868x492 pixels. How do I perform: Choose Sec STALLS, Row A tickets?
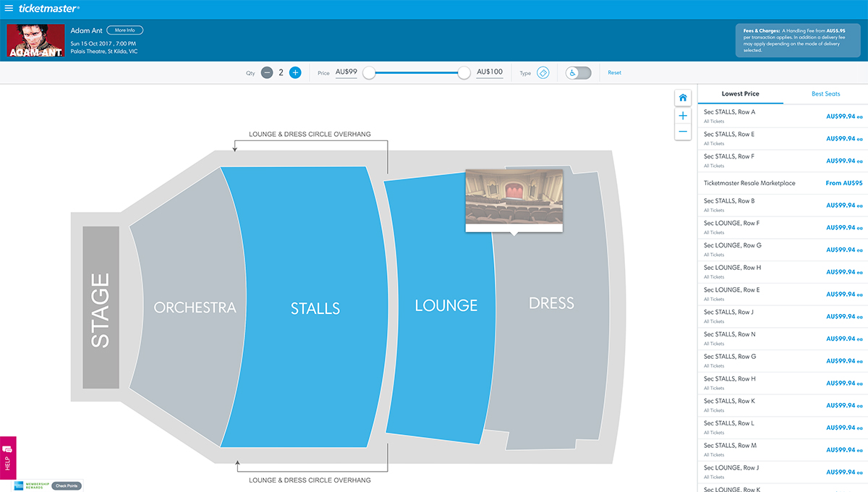783,116
